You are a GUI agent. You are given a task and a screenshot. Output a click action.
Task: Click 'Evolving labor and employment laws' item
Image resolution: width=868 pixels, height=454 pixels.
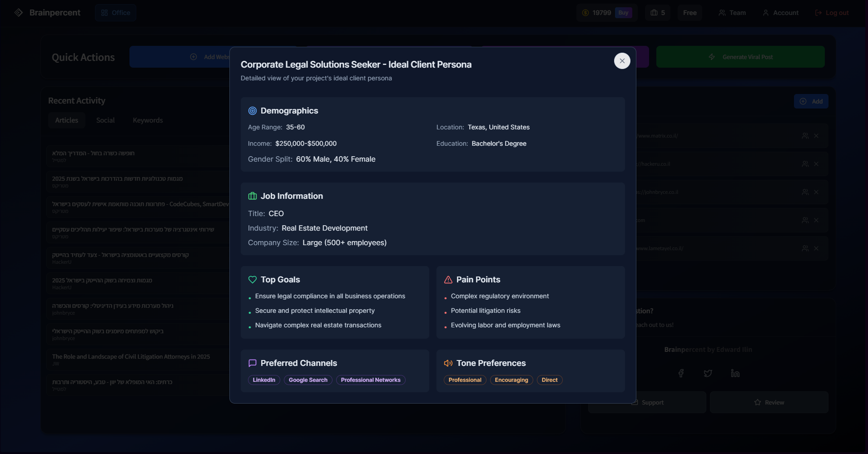coord(506,325)
